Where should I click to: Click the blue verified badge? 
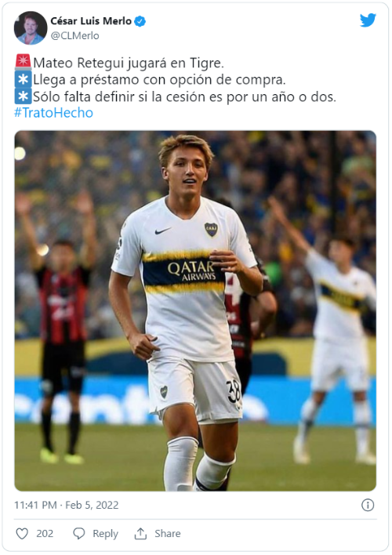click(x=140, y=21)
